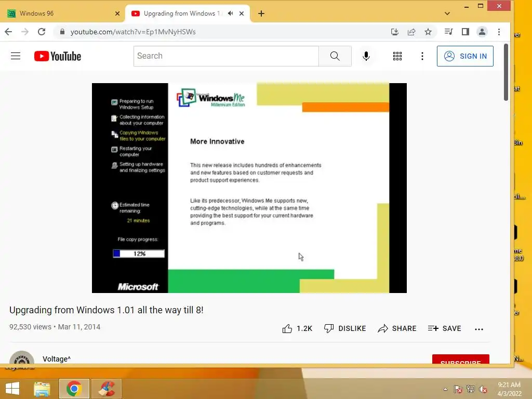Click the install app icon in address bar

coord(395,32)
